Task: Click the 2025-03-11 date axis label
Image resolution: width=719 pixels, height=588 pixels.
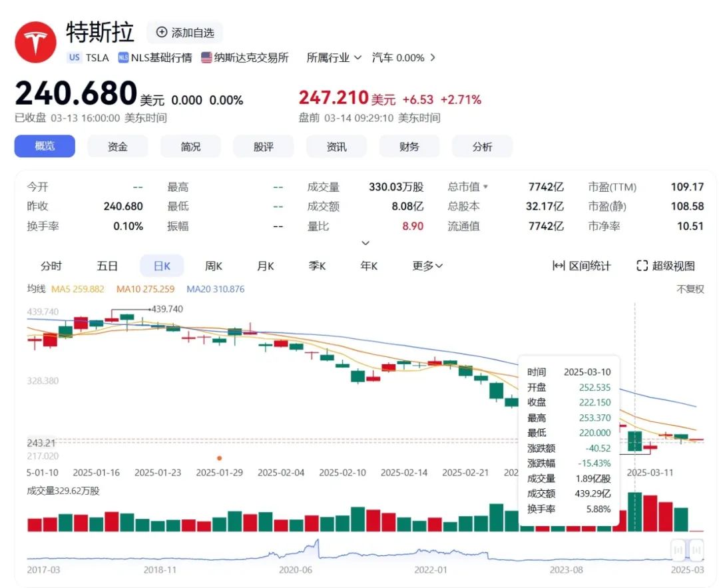Action: [x=650, y=472]
